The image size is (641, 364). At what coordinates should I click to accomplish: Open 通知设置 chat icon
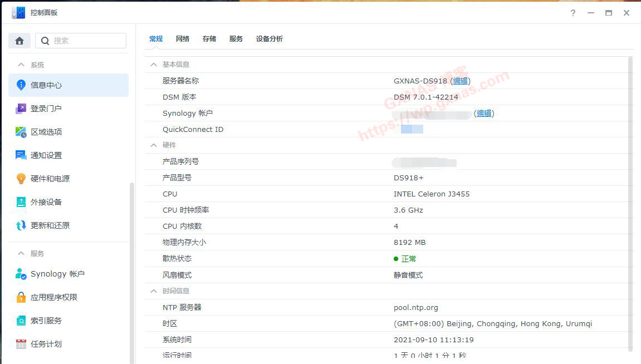click(x=21, y=155)
